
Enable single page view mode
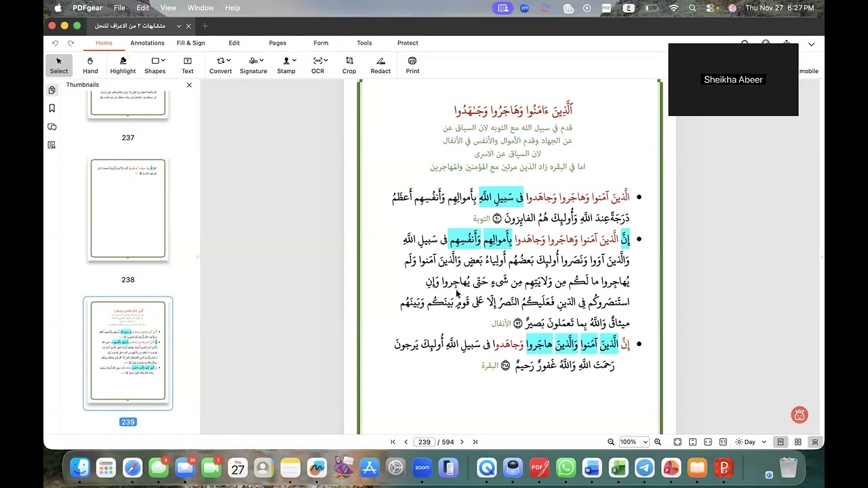pos(781,442)
